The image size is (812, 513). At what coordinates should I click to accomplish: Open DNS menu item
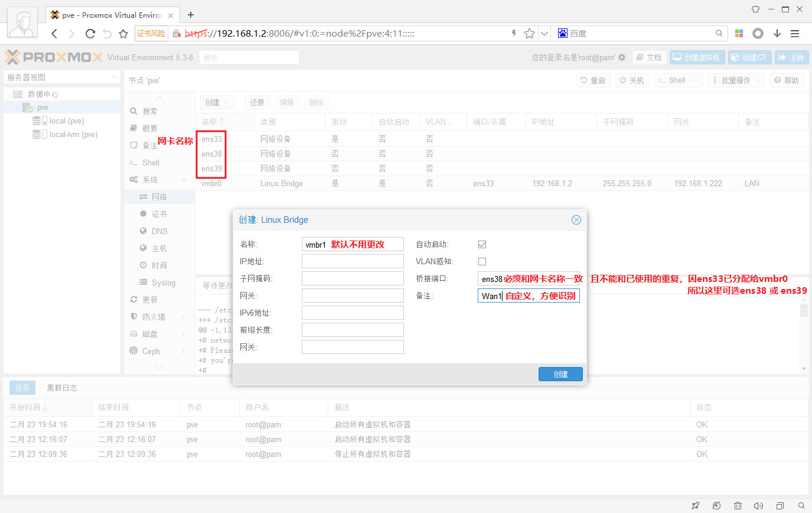tap(159, 231)
